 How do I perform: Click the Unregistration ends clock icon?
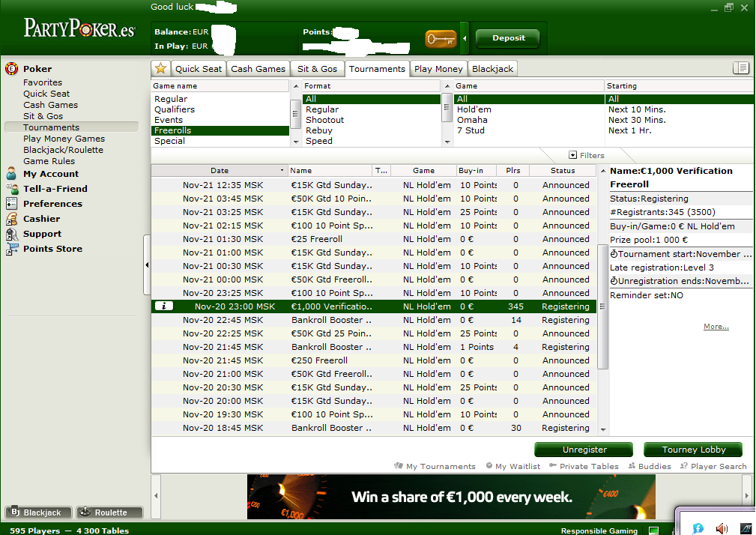tap(614, 281)
